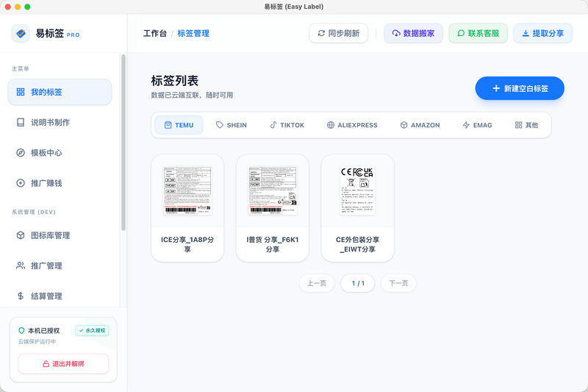Click the Easy Label app logo icon
Image resolution: width=588 pixels, height=392 pixels.
pos(21,33)
